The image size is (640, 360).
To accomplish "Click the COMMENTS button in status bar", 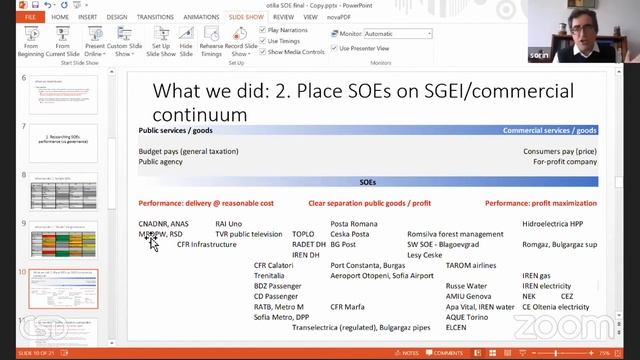I will click(x=444, y=353).
